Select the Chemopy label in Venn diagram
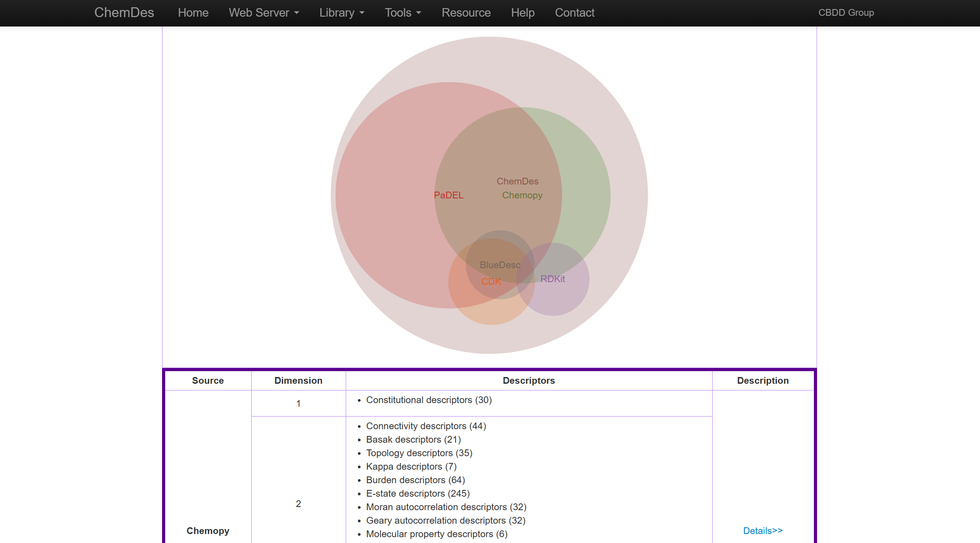Screen dimensions: 980x543 (x=522, y=195)
